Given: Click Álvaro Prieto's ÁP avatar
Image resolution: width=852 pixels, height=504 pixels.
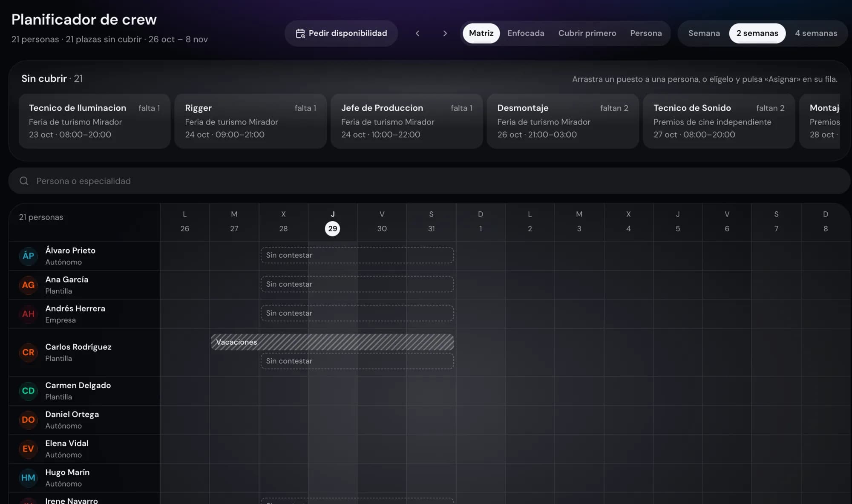Looking at the screenshot, I should 28,256.
